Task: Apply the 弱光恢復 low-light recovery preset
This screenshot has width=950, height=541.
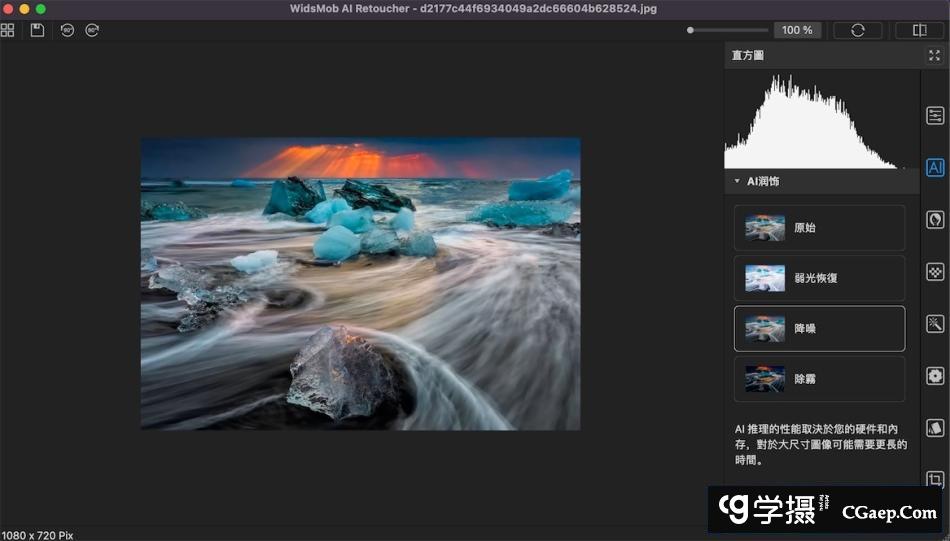Action: point(819,278)
